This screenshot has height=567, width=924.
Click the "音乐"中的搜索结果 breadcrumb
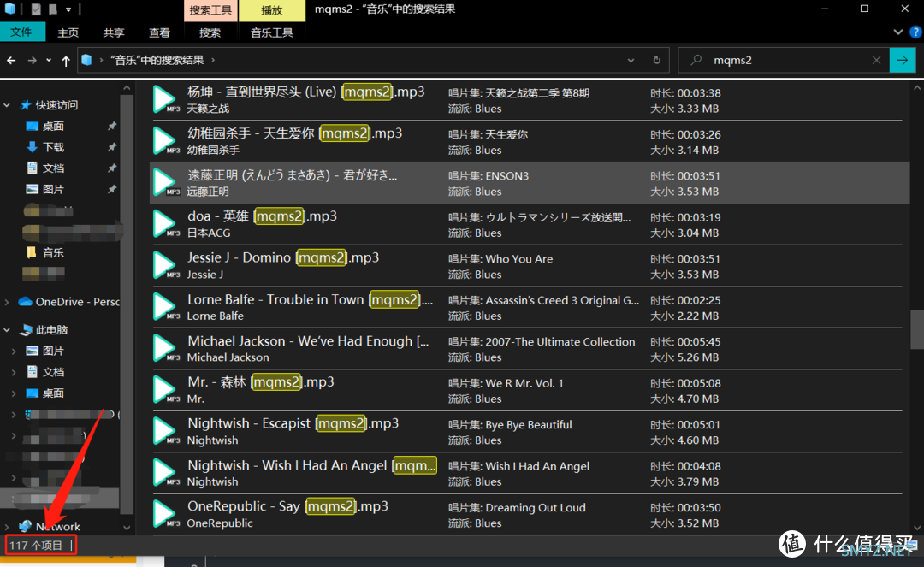point(157,60)
